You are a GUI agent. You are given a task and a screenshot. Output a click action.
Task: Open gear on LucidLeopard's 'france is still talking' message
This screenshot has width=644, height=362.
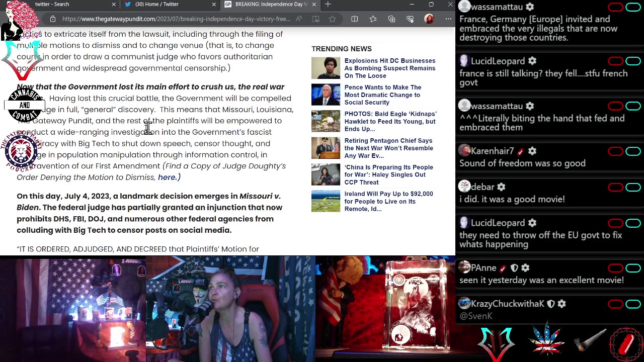[x=532, y=61]
